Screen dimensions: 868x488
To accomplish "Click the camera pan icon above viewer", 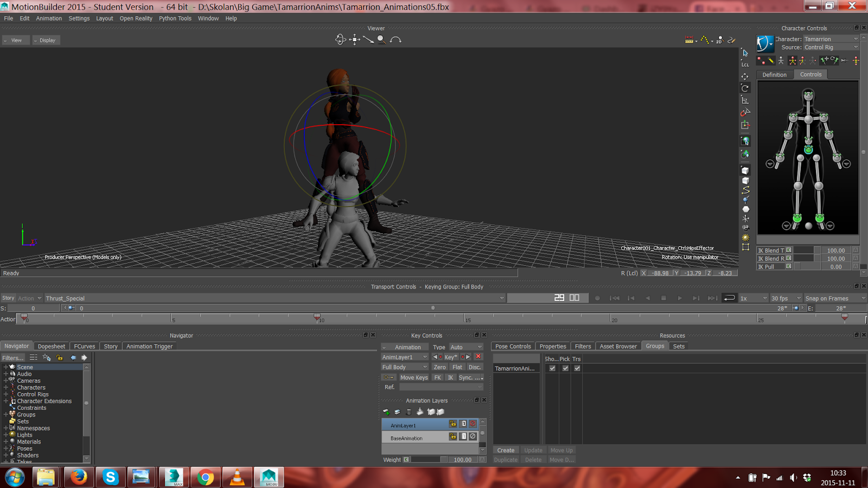I will (x=354, y=40).
